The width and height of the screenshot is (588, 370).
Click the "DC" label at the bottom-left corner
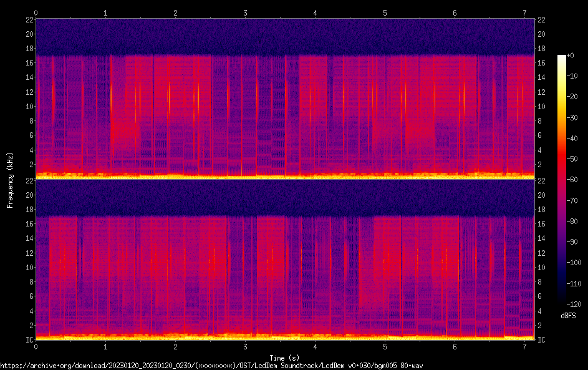click(x=29, y=340)
